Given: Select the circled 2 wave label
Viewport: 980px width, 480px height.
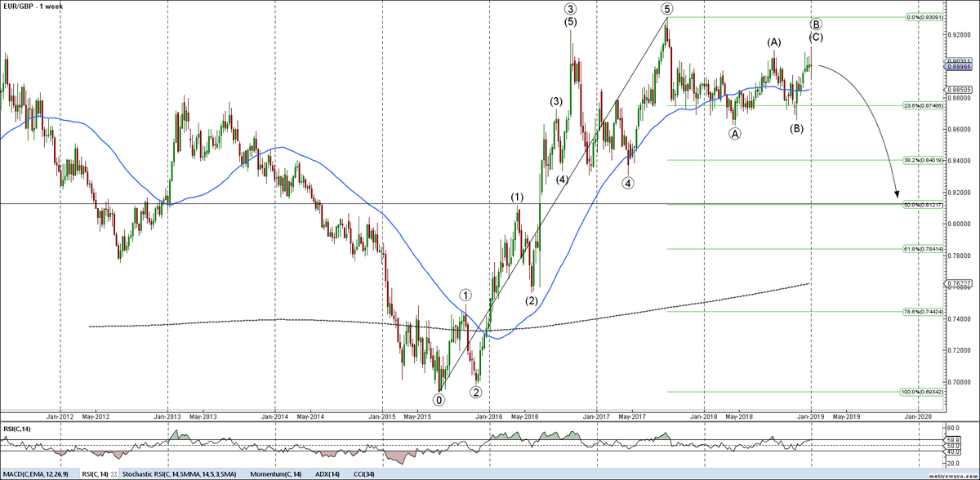Looking at the screenshot, I should (x=475, y=392).
